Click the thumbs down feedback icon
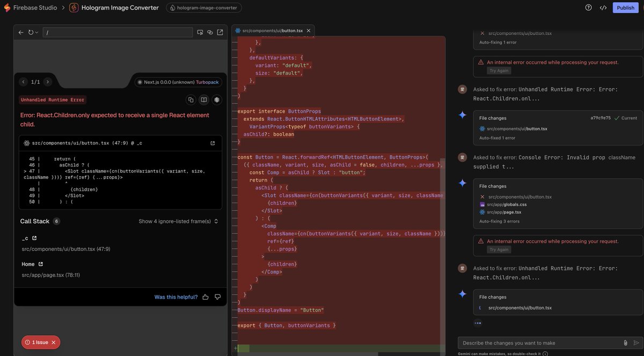The image size is (644, 356). point(217,297)
